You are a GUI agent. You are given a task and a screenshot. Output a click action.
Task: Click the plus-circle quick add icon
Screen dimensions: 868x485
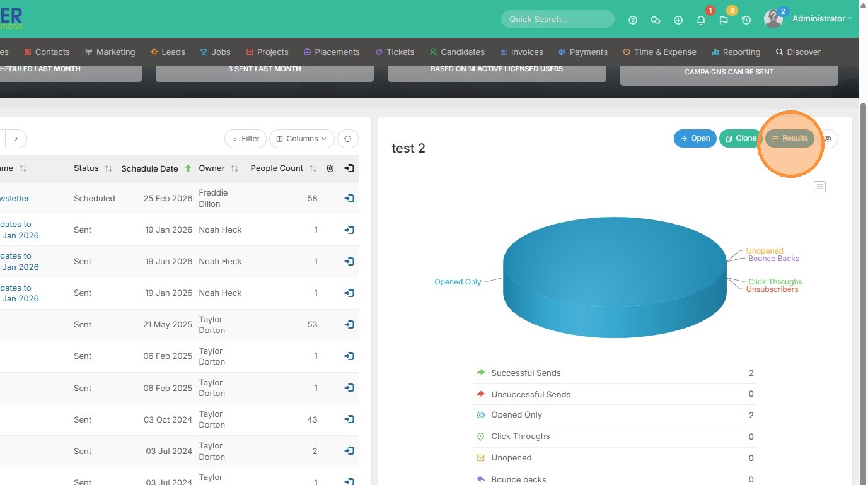678,20
